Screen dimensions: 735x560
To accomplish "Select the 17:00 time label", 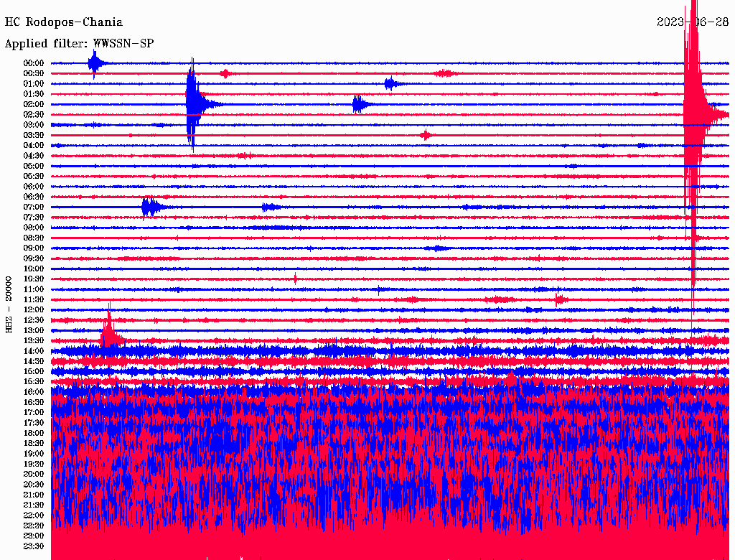I will tap(34, 413).
